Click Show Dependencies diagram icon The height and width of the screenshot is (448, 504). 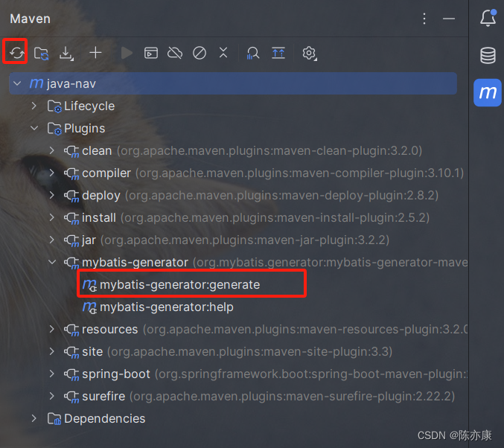[278, 53]
